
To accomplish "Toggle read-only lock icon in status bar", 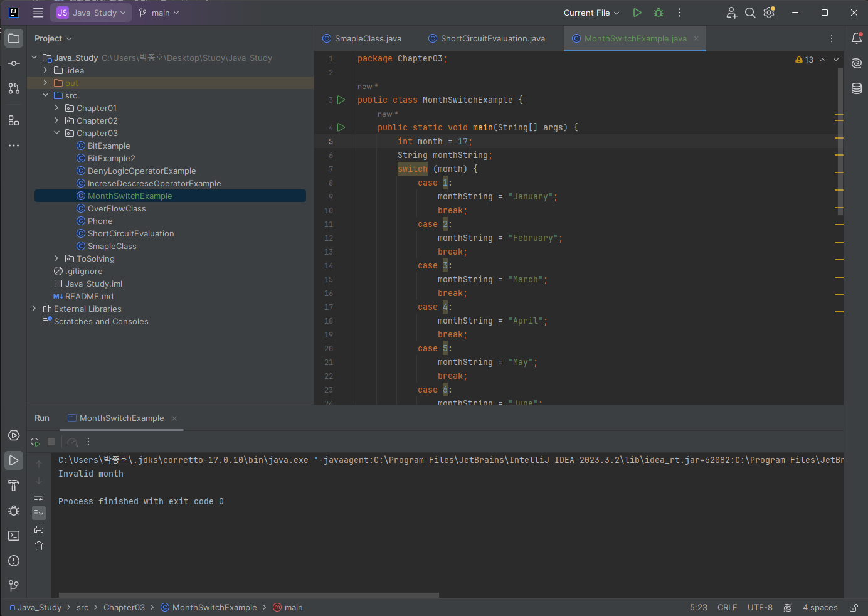I will [x=854, y=607].
